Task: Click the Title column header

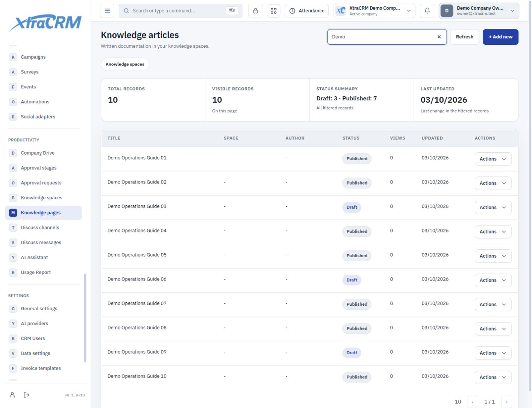Action: (x=114, y=138)
